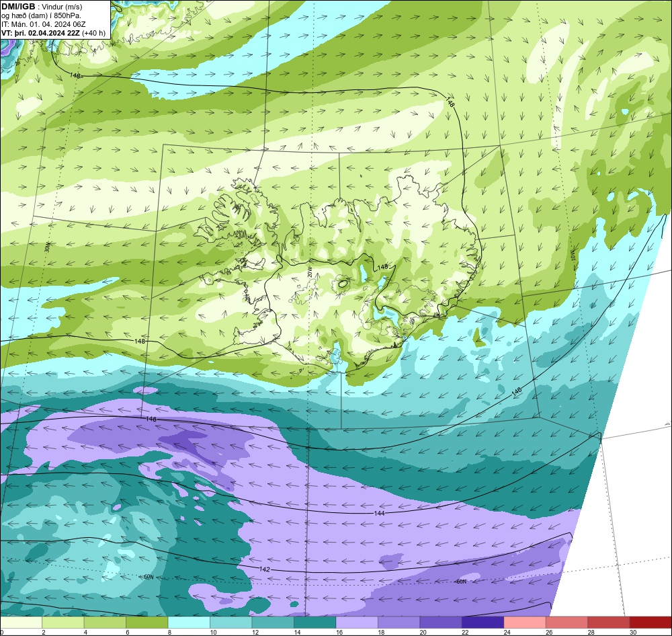Select the salmon 26–28 m/s legend swatch
The width and height of the screenshot is (672, 636).
(567, 623)
